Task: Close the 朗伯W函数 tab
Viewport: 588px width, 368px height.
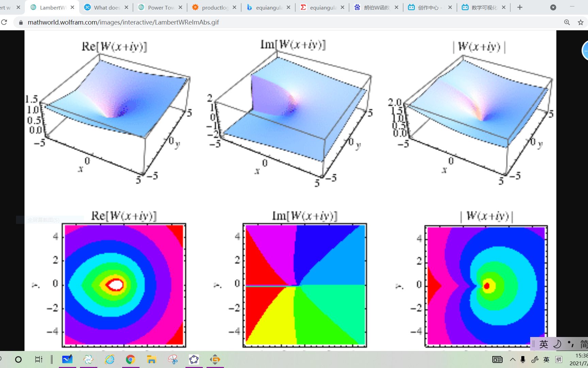Action: point(396,7)
